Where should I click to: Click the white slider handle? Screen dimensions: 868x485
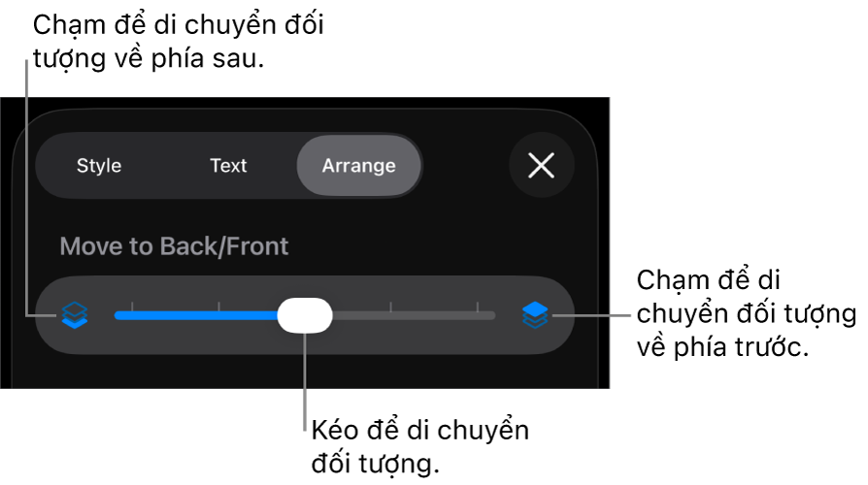tap(305, 315)
